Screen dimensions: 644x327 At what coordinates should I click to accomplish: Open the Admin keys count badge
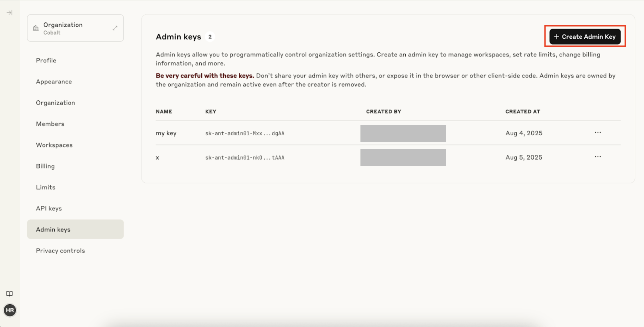pos(210,37)
